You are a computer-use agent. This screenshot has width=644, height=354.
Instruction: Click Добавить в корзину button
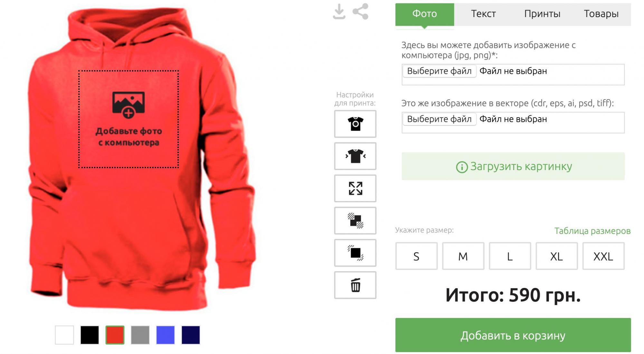pos(513,335)
